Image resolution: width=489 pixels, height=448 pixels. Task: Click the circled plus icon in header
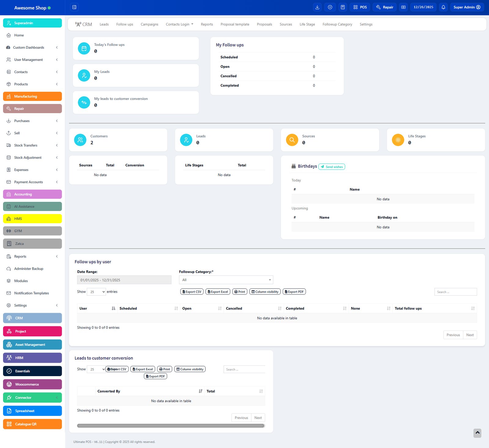330,7
